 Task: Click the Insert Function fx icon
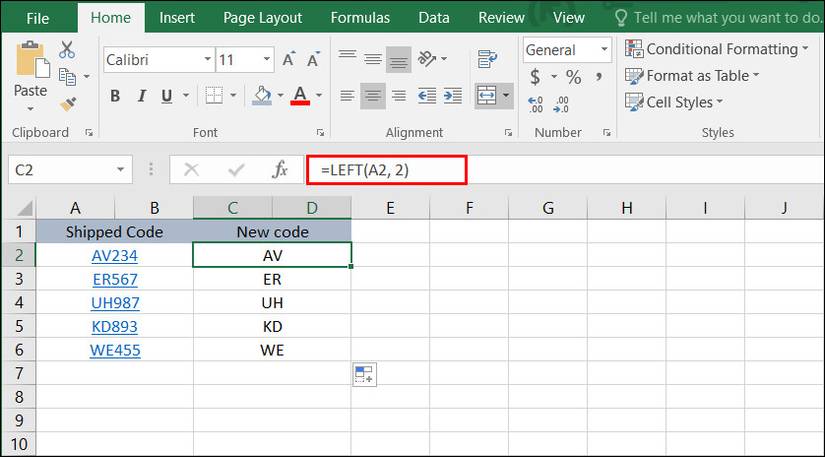[281, 170]
